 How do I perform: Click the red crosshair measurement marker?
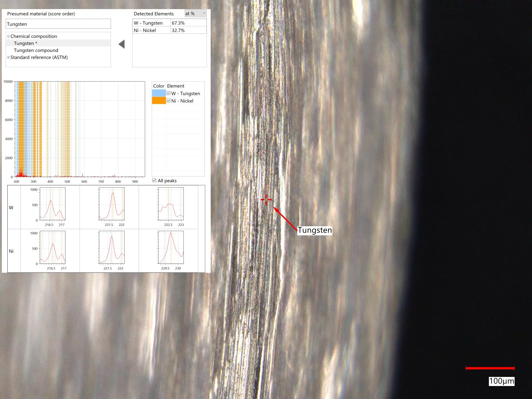pos(266,199)
